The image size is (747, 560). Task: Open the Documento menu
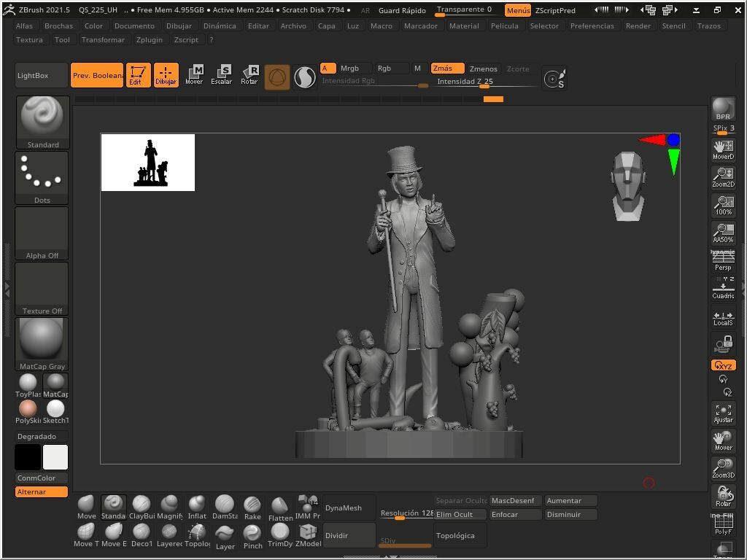(134, 26)
